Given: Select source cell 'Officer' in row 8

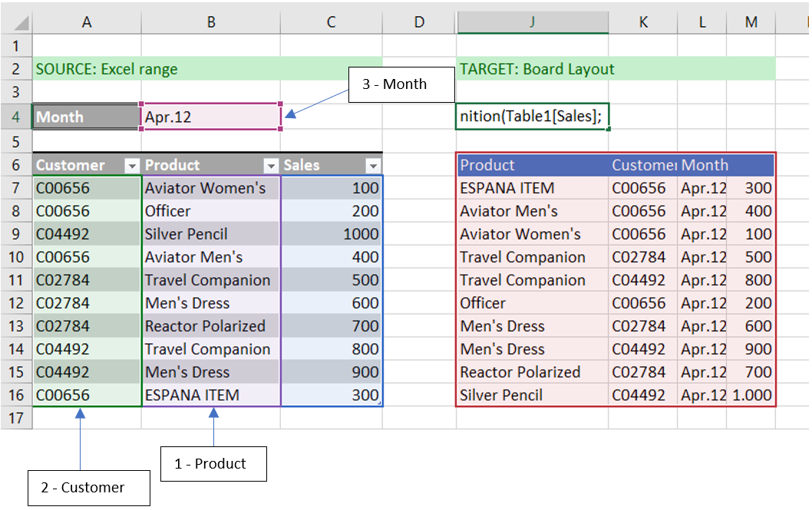Looking at the screenshot, I should (211, 211).
